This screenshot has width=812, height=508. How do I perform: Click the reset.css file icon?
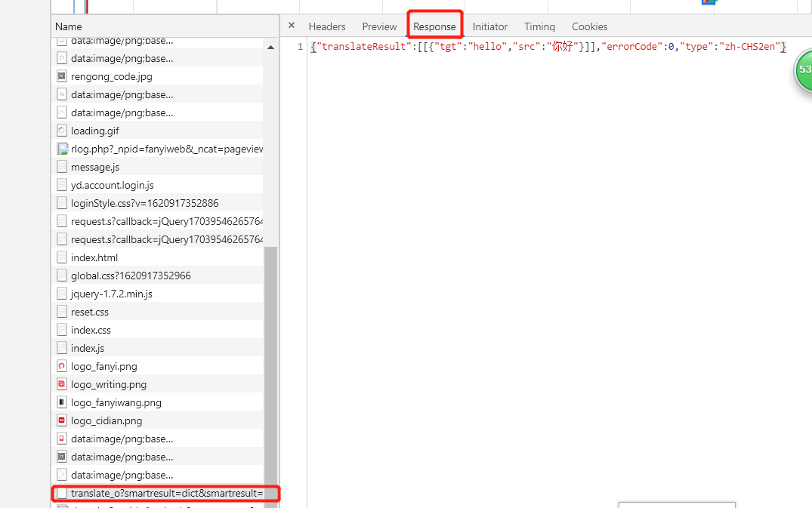coord(62,312)
